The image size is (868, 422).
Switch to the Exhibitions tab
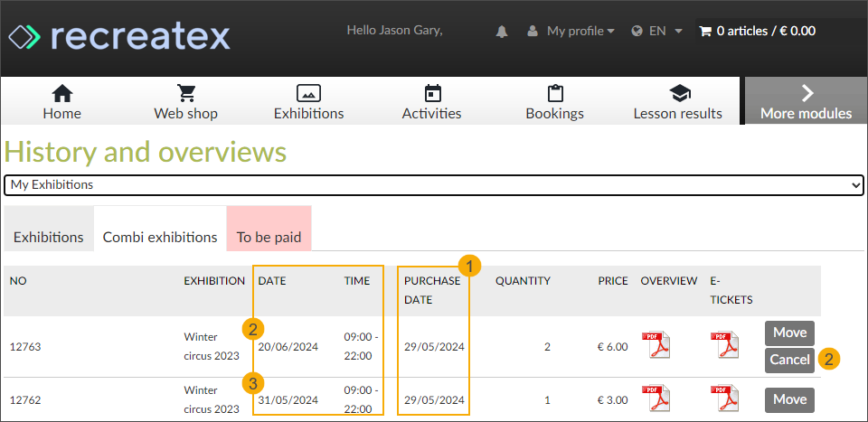click(x=49, y=237)
